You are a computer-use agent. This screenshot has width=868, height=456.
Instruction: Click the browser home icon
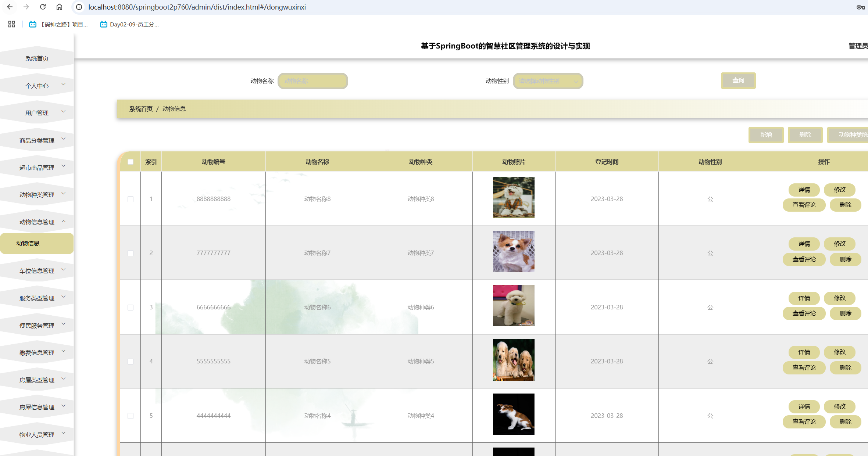tap(59, 7)
